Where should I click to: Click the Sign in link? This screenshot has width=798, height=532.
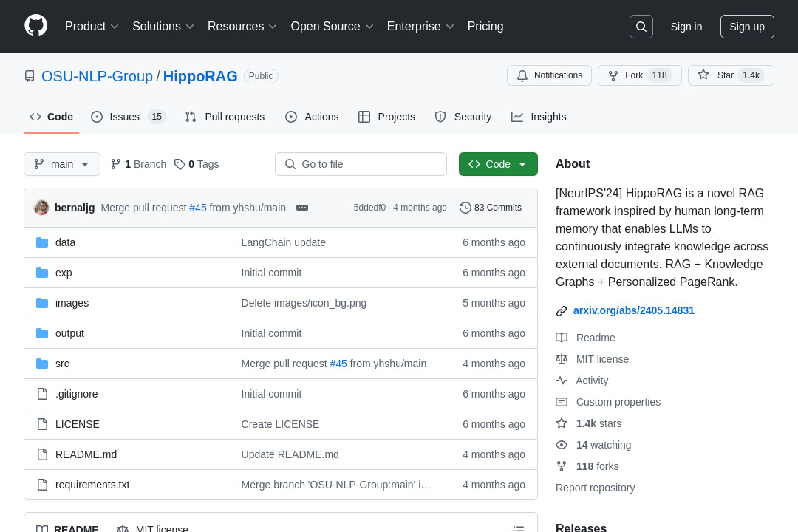tap(686, 27)
